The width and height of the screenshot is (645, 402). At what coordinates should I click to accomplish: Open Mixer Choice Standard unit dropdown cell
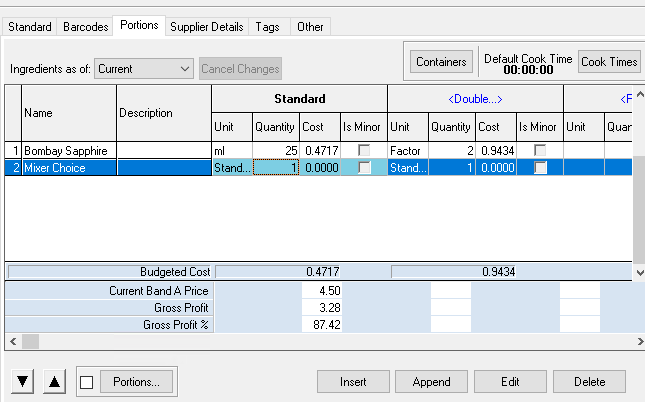point(232,168)
